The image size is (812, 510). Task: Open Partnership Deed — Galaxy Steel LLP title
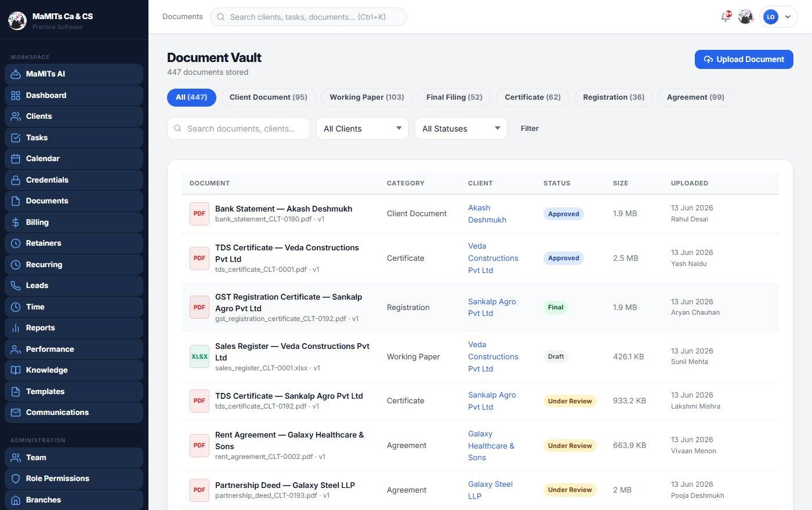point(285,485)
